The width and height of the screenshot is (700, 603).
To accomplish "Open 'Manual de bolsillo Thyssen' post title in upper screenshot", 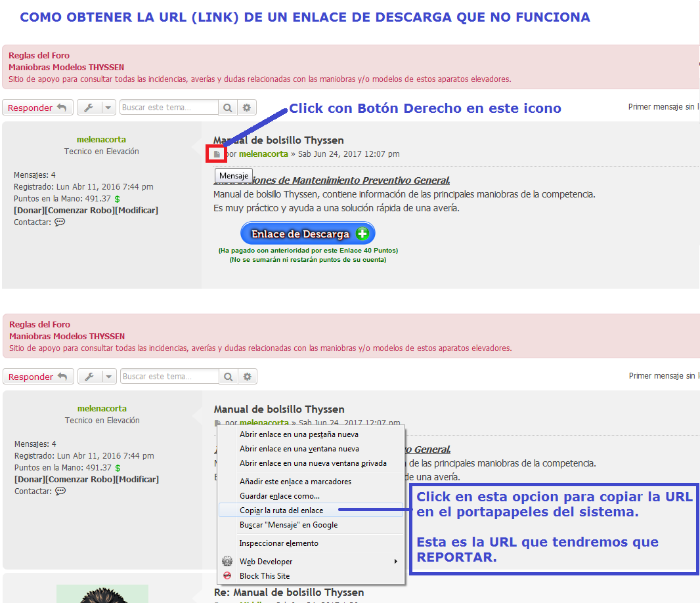I will tap(278, 140).
